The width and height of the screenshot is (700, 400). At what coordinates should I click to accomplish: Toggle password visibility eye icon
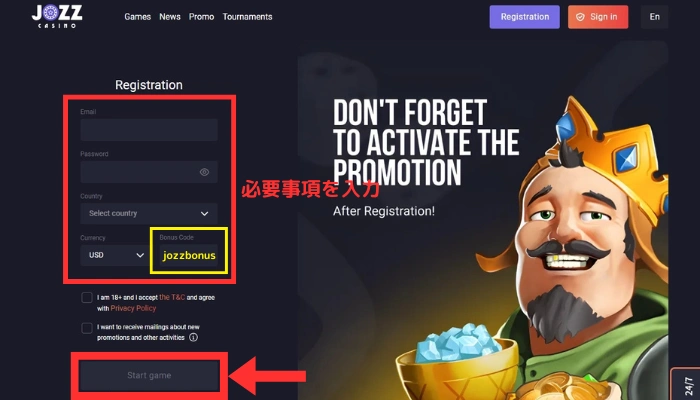coord(204,172)
